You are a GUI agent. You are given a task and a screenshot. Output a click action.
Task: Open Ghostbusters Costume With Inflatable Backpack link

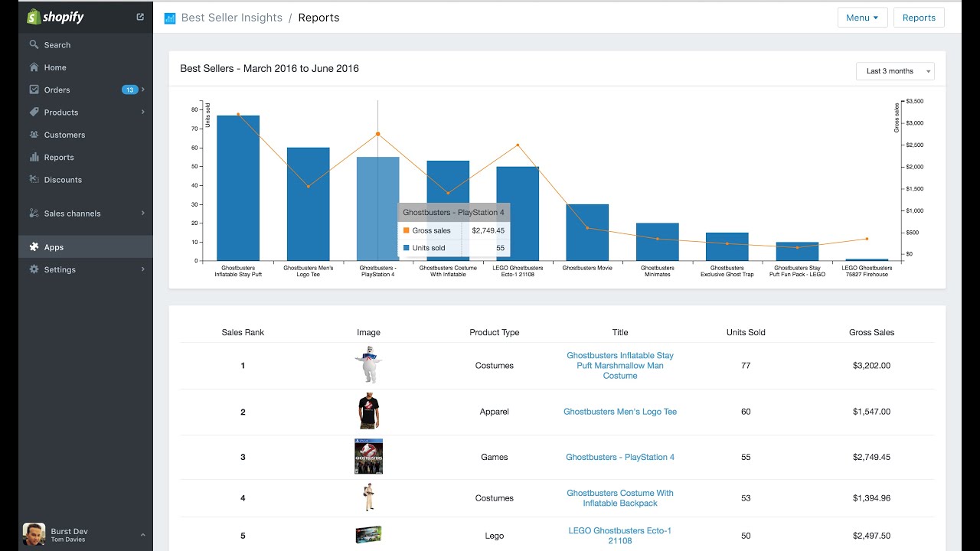(620, 498)
